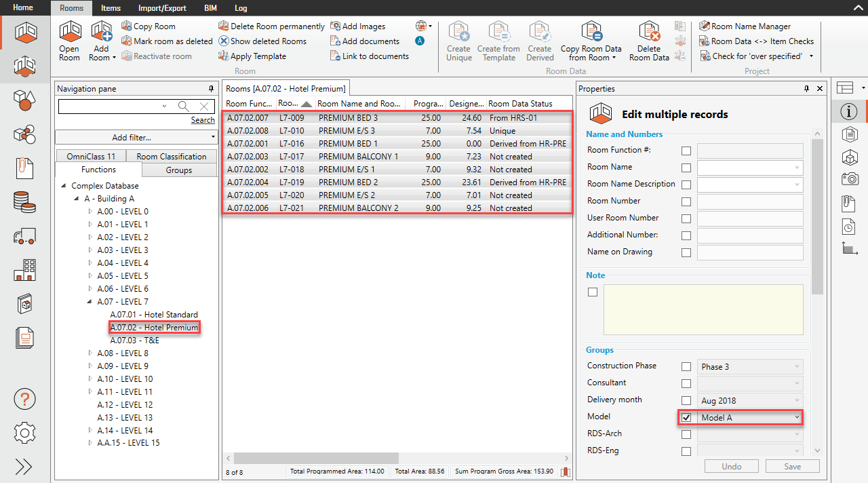Image resolution: width=868 pixels, height=483 pixels.
Task: Collapse the A.07 - LEVEL 7 node
Action: pyautogui.click(x=90, y=301)
